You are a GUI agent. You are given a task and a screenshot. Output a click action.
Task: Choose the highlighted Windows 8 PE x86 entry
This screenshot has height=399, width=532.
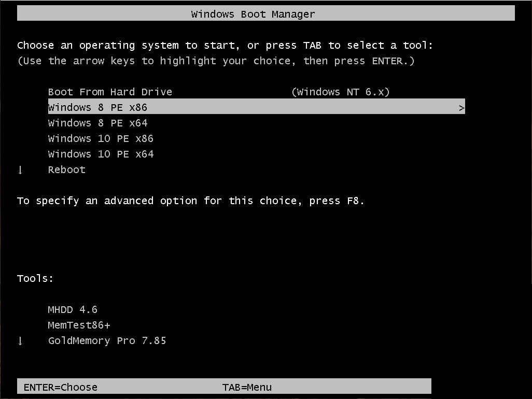(x=257, y=106)
